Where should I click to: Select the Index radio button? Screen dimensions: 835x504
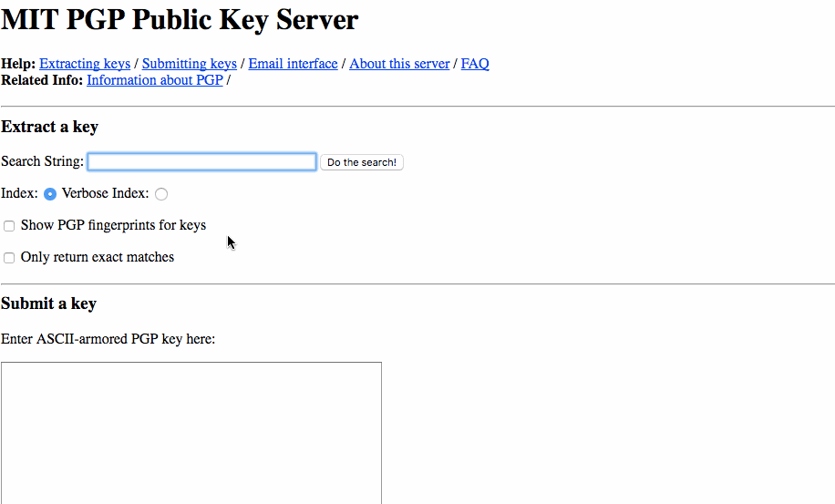pos(50,194)
